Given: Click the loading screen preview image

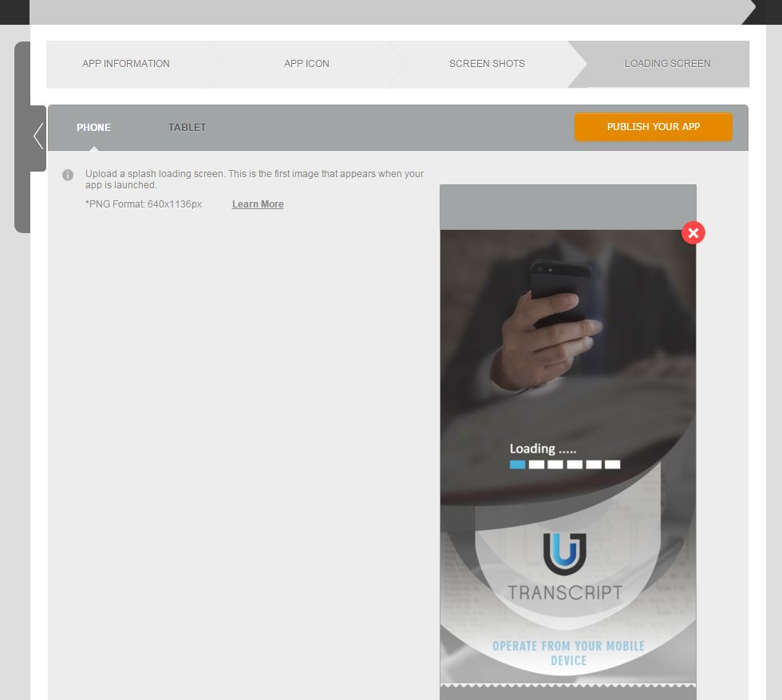Looking at the screenshot, I should (568, 457).
